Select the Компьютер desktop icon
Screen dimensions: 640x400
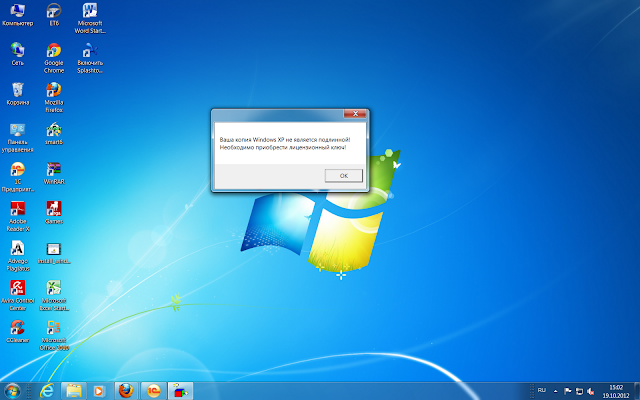coord(18,15)
